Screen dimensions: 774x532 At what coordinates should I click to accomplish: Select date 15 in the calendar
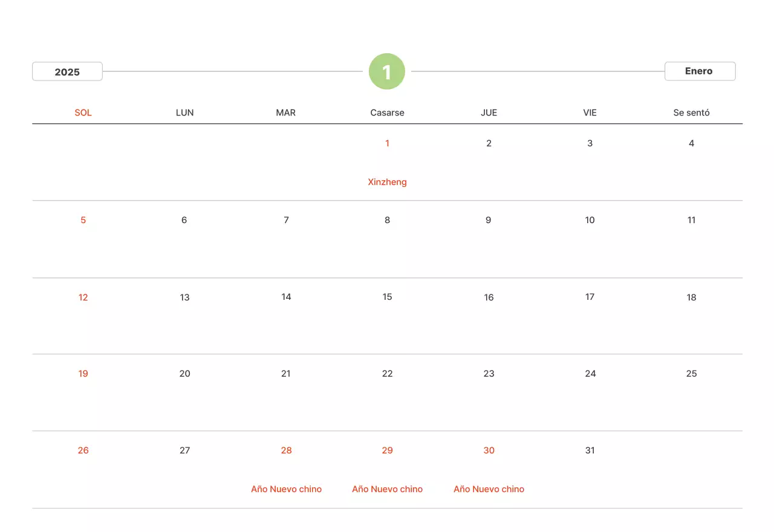point(387,297)
